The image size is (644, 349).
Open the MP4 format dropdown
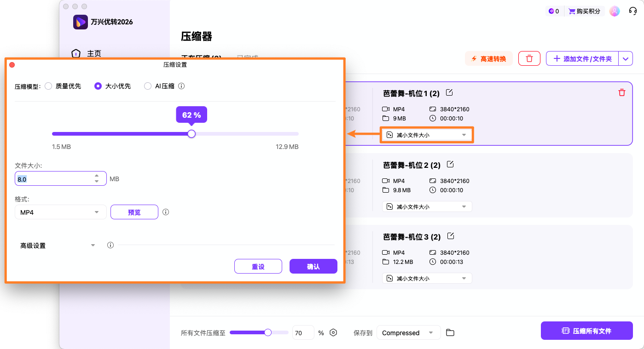[x=60, y=212]
